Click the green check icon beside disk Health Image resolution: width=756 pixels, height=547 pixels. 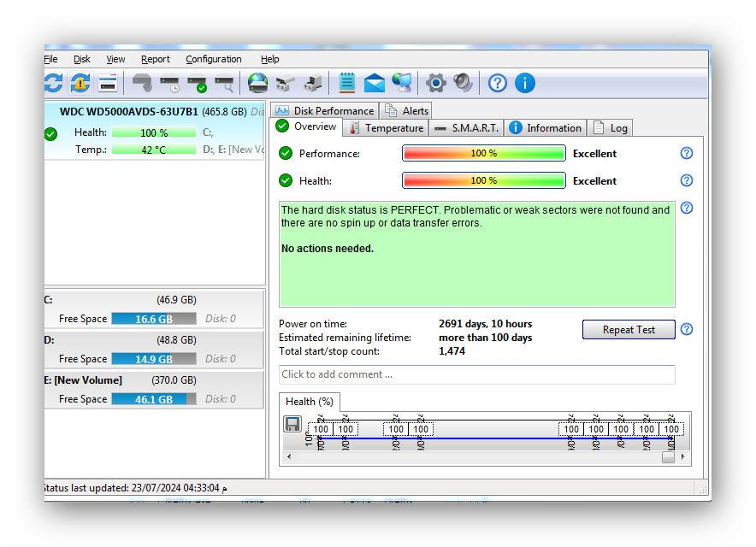tap(50, 134)
